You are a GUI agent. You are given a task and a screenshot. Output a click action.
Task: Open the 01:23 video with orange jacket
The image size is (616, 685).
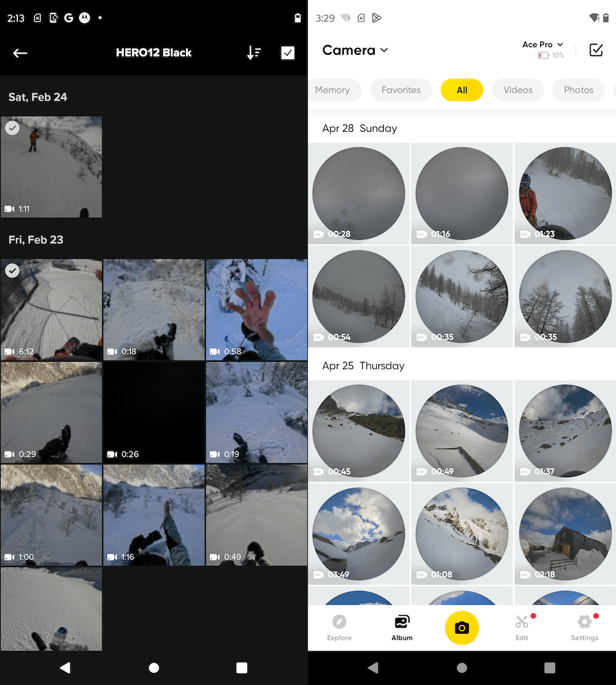(565, 194)
